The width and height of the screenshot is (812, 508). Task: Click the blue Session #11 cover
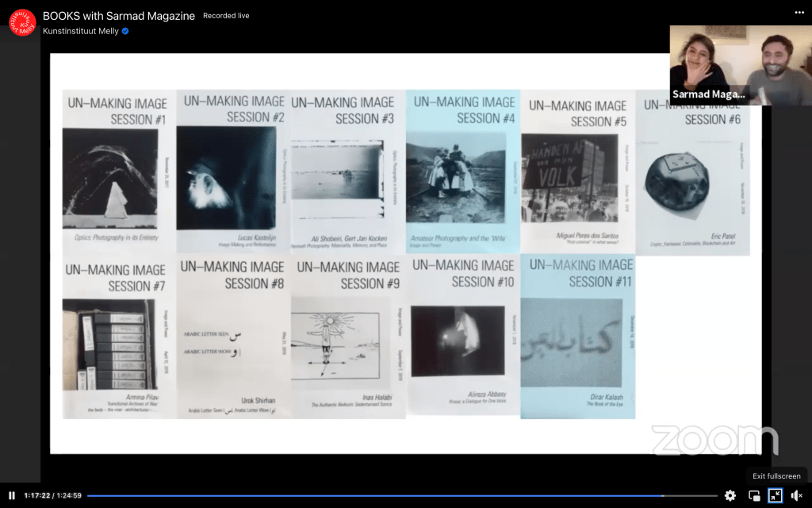(576, 337)
